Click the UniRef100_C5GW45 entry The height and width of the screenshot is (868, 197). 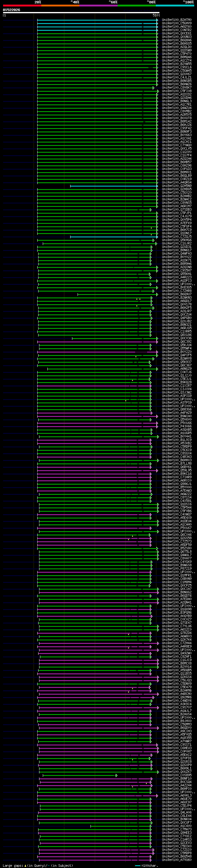177,71
